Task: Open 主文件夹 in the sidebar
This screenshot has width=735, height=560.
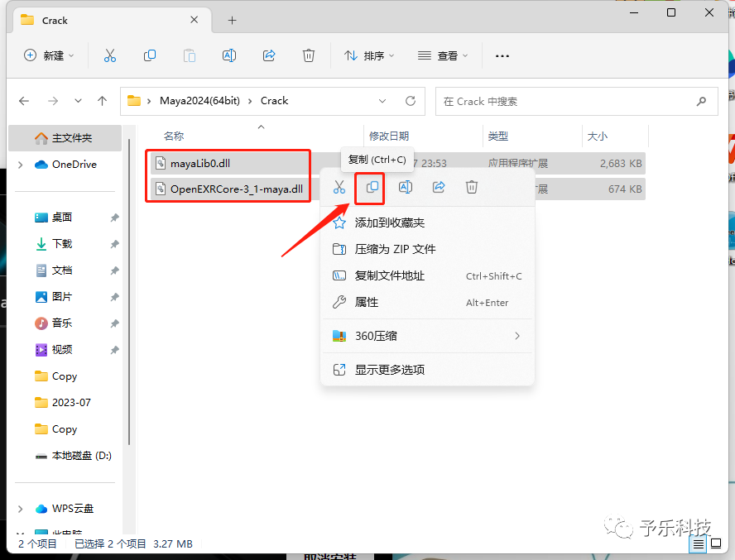Action: 65,138
